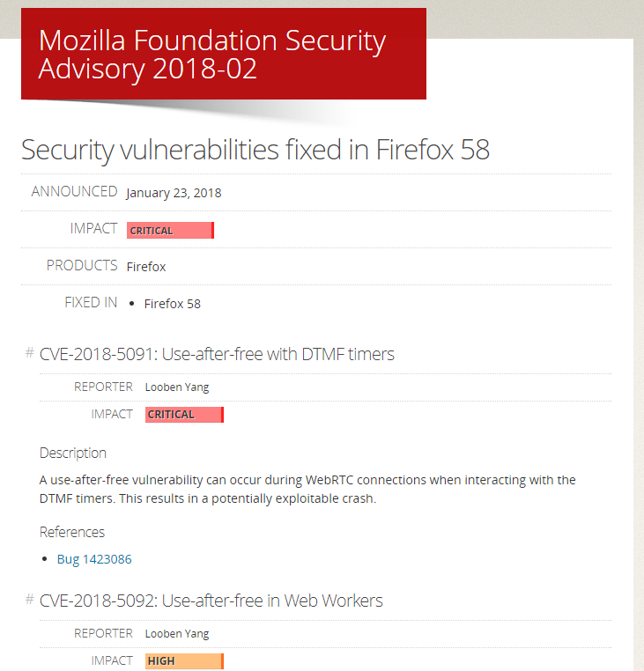The height and width of the screenshot is (671, 644).
Task: Click reporter Looben Yang under CVE-2018-5092
Action: coord(177,634)
